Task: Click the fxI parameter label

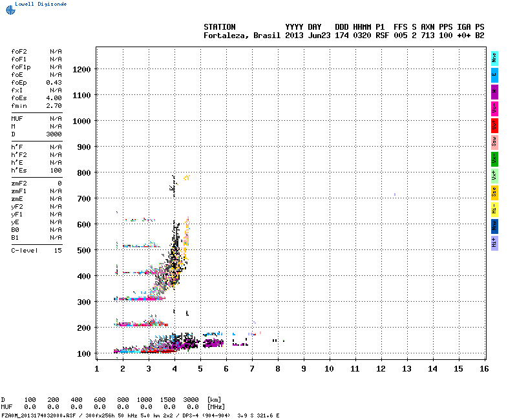Action: click(x=17, y=90)
